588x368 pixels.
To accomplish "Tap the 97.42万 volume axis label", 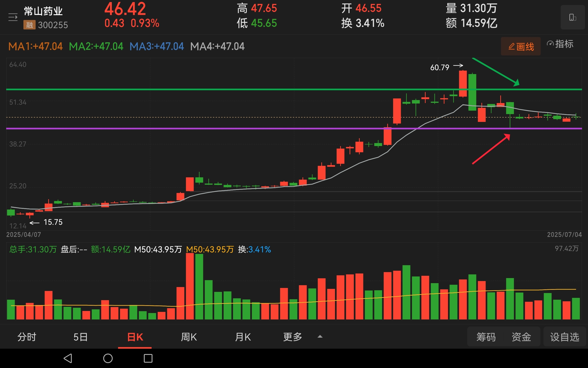I will [566, 248].
